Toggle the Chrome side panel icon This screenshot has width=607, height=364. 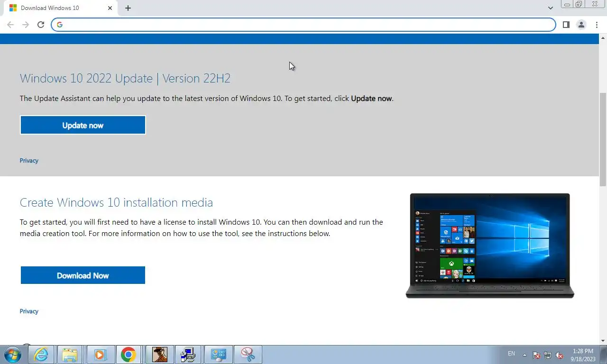[x=566, y=25]
